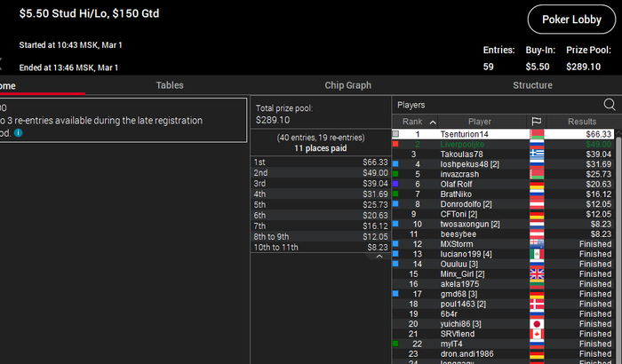Viewport: 622px width, 364px height.
Task: Click the Canadian flag beside SRVfiend
Action: [537, 334]
